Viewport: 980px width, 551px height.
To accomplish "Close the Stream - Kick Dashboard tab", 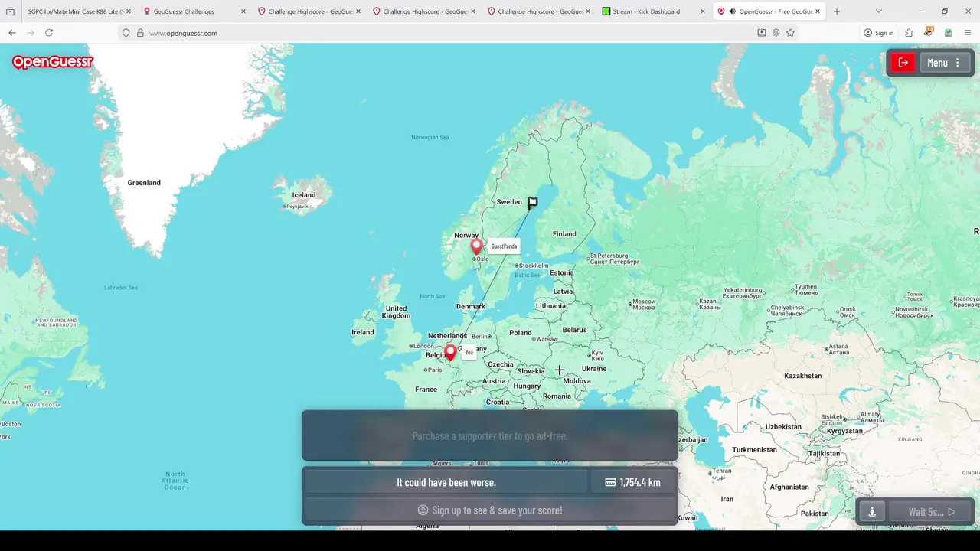I will coord(703,11).
